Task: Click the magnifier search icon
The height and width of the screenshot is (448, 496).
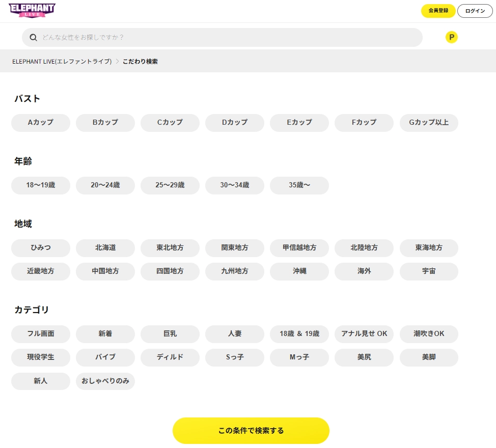Action: point(34,37)
